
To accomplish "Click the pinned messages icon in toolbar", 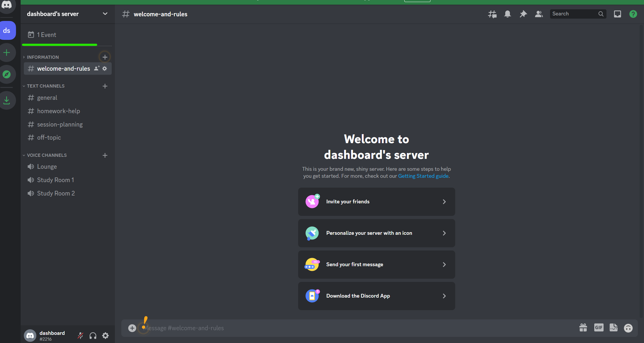I will pyautogui.click(x=523, y=14).
